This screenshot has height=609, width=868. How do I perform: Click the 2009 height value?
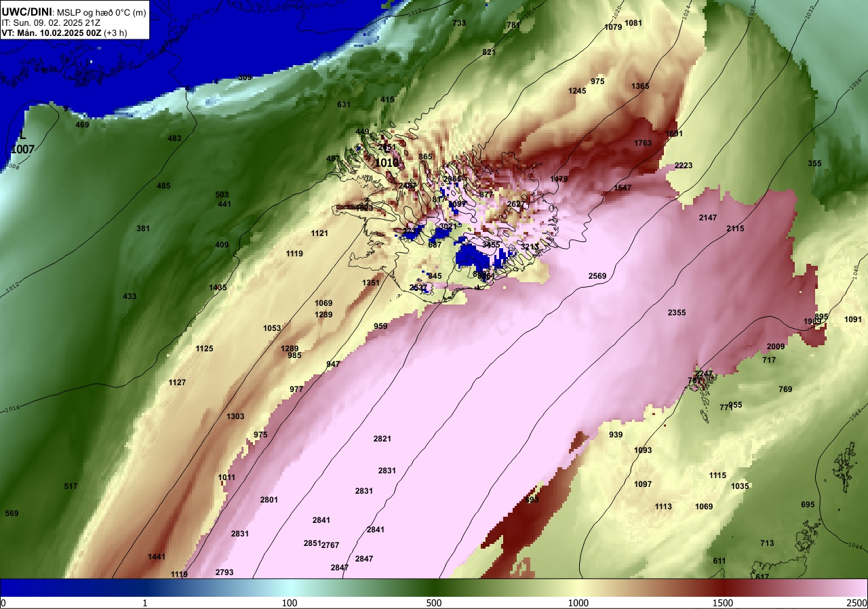(776, 347)
